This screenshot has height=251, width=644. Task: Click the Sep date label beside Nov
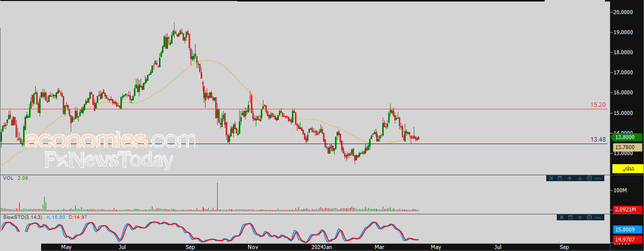click(190, 247)
